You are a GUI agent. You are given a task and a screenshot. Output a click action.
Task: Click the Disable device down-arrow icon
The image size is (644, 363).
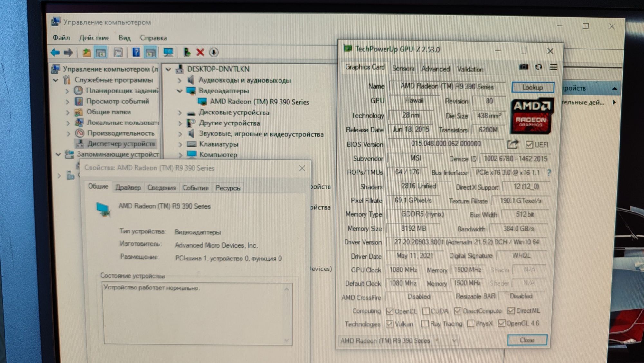214,52
